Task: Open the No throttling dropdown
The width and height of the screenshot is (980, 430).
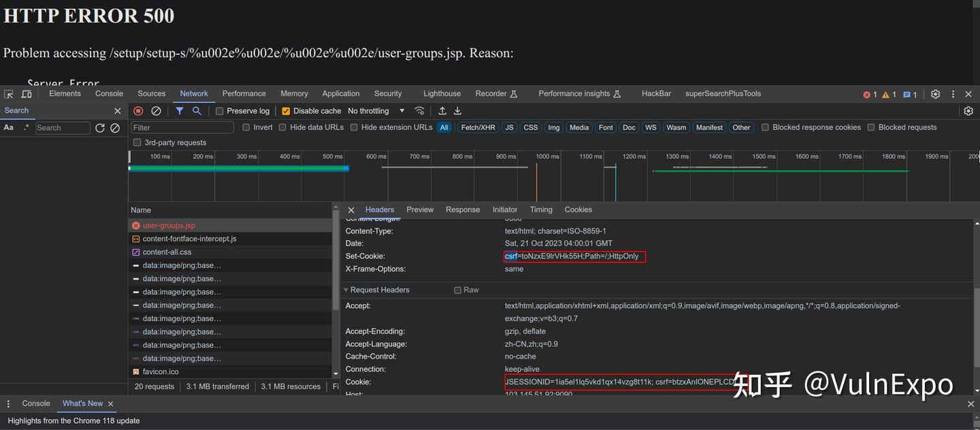Action: coord(374,110)
